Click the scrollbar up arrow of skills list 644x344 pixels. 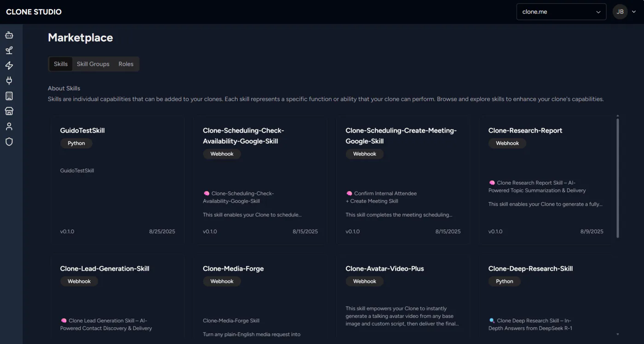point(618,116)
